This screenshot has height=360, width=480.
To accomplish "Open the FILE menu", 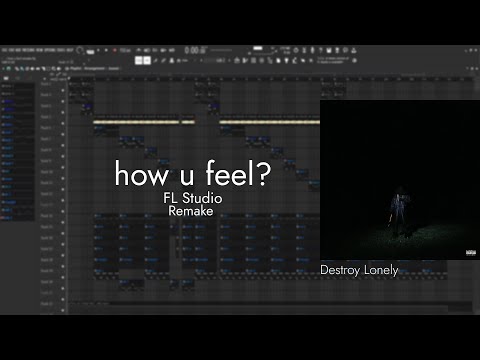I will click(5, 50).
